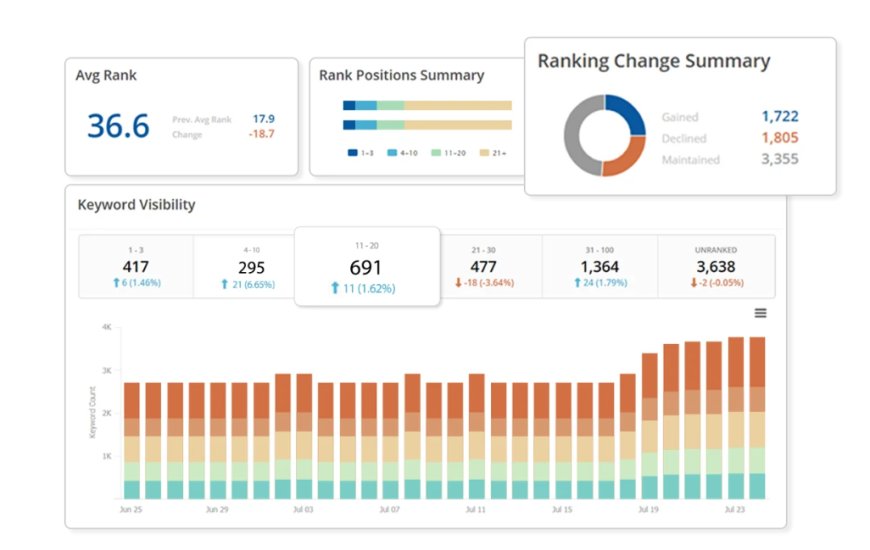Viewport: 870px width, 550px height.
Task: Click the down arrow under 477
Action: point(458,284)
